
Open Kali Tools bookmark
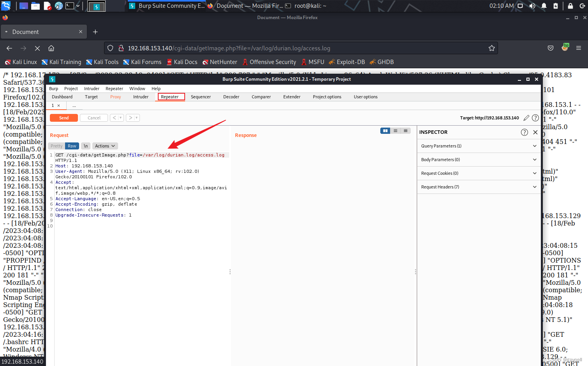[x=102, y=62]
